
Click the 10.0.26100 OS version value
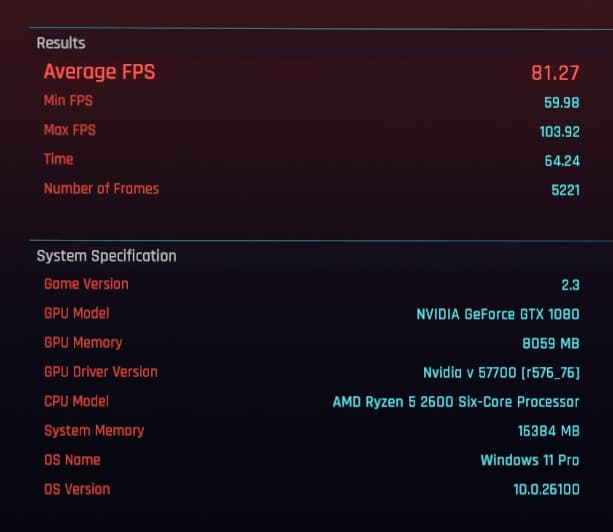tap(546, 489)
